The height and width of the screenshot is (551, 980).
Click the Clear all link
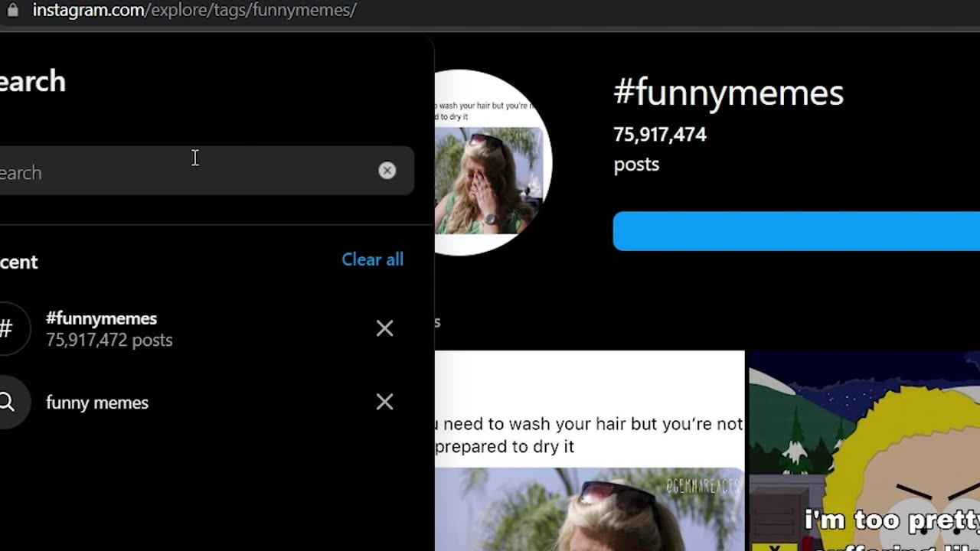pos(372,259)
